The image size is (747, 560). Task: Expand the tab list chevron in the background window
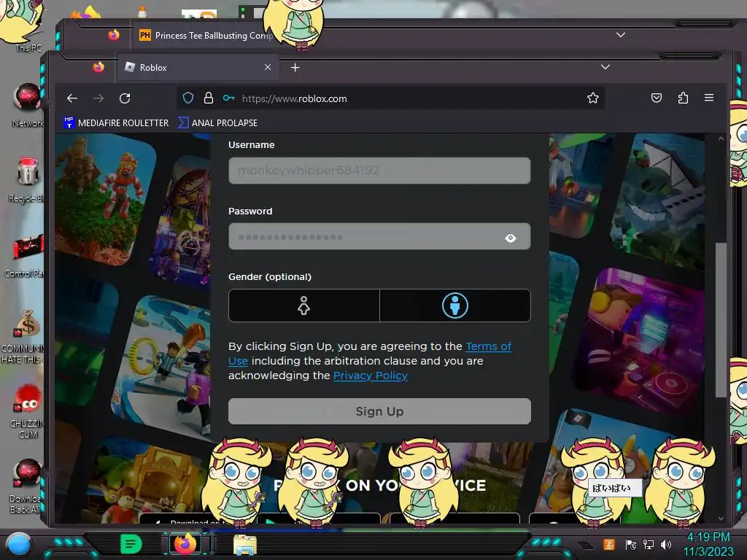620,35
